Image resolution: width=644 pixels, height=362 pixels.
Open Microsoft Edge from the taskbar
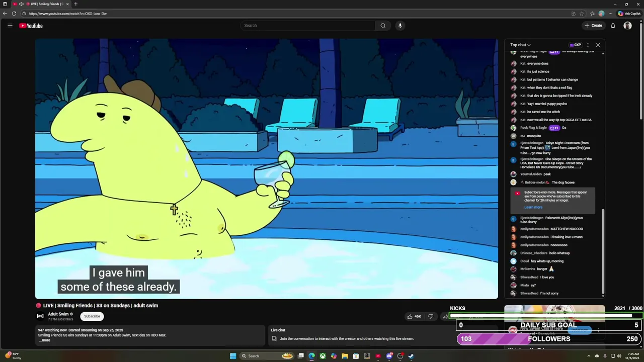click(x=311, y=356)
